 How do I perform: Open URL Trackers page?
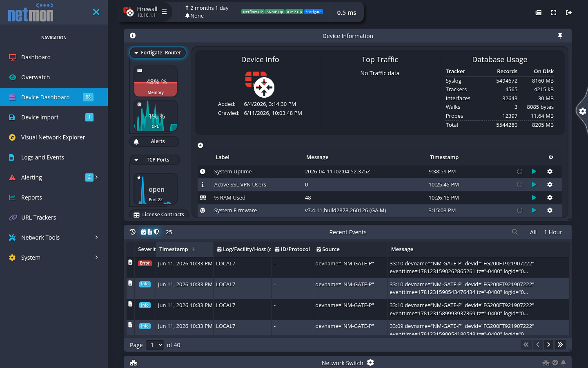pyautogui.click(x=54, y=218)
